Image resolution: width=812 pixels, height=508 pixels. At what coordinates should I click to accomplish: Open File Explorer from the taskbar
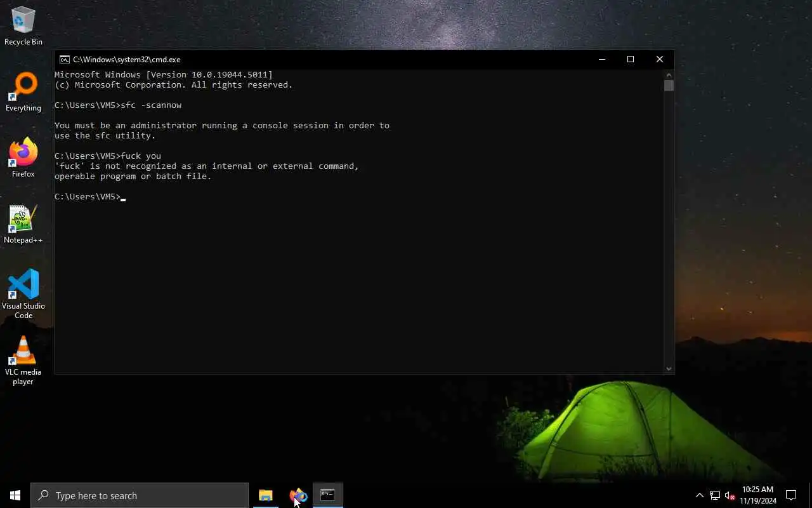click(x=266, y=495)
